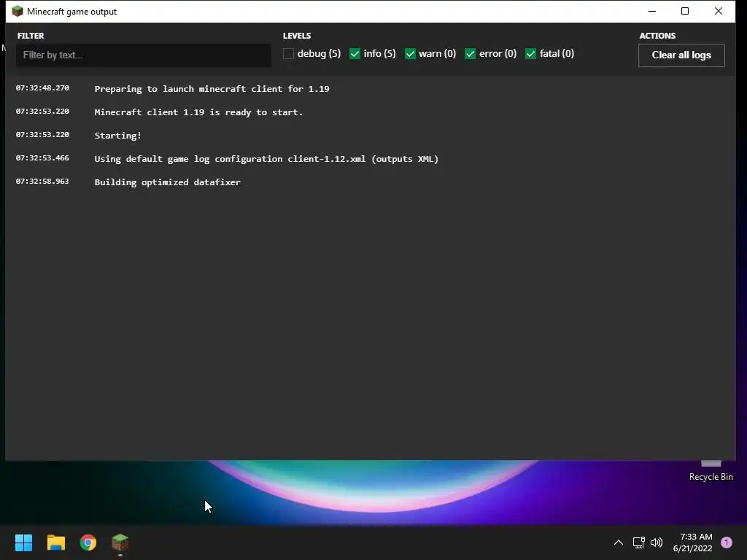Click Minecraft grass block title icon
747x560 pixels.
[x=18, y=11]
